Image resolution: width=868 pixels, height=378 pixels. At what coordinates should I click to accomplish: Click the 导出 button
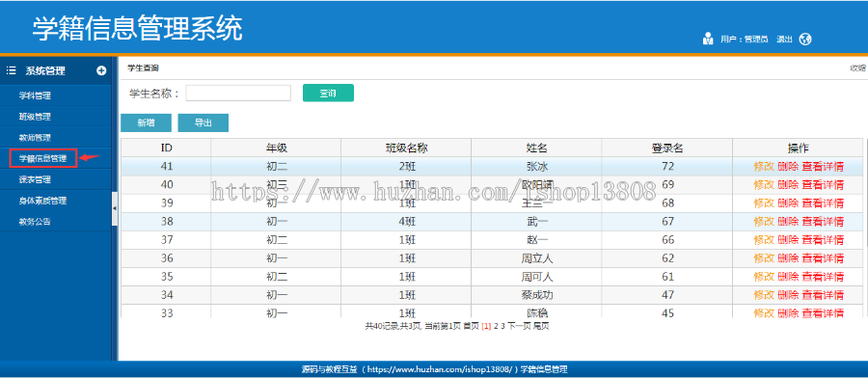click(203, 122)
